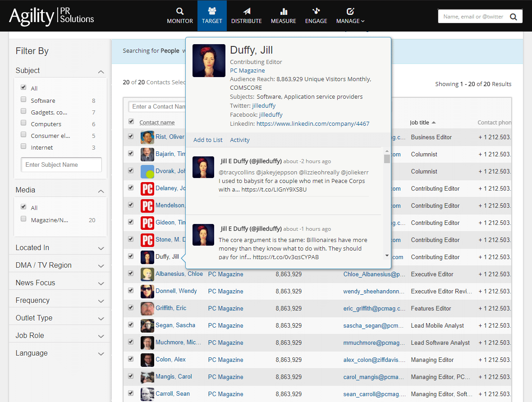Click the Enter a Contact Name field
The height and width of the screenshot is (402, 532).
[157, 106]
